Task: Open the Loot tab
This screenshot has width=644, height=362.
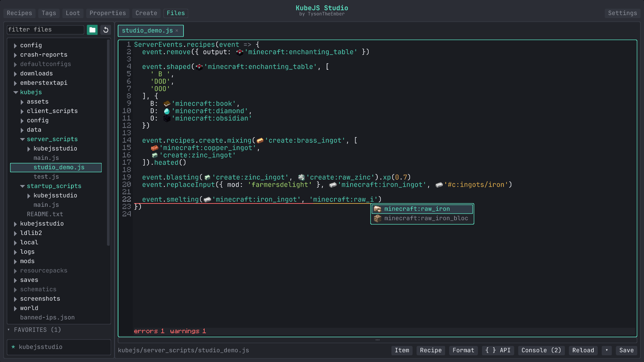Action: pos(73,13)
